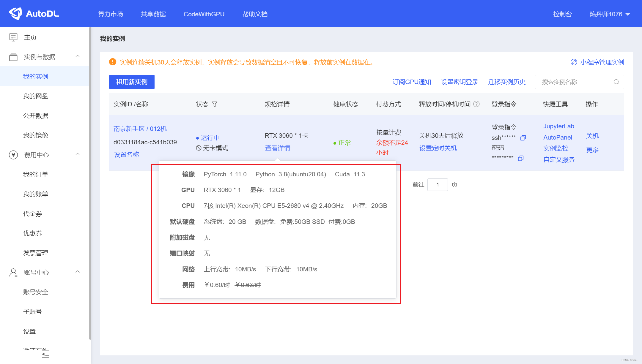Viewport: 642px width, 364px height.
Task: Click the 账号中心 person icon
Action: [13, 272]
